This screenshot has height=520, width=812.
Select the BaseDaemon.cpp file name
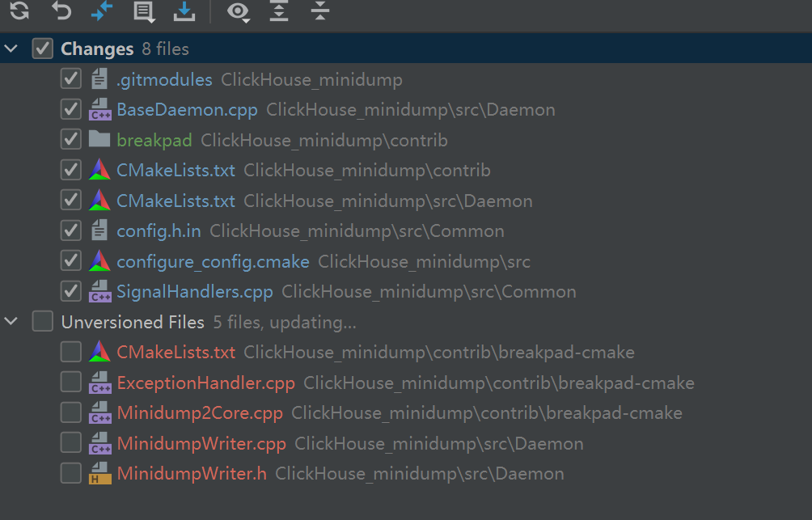tap(187, 110)
